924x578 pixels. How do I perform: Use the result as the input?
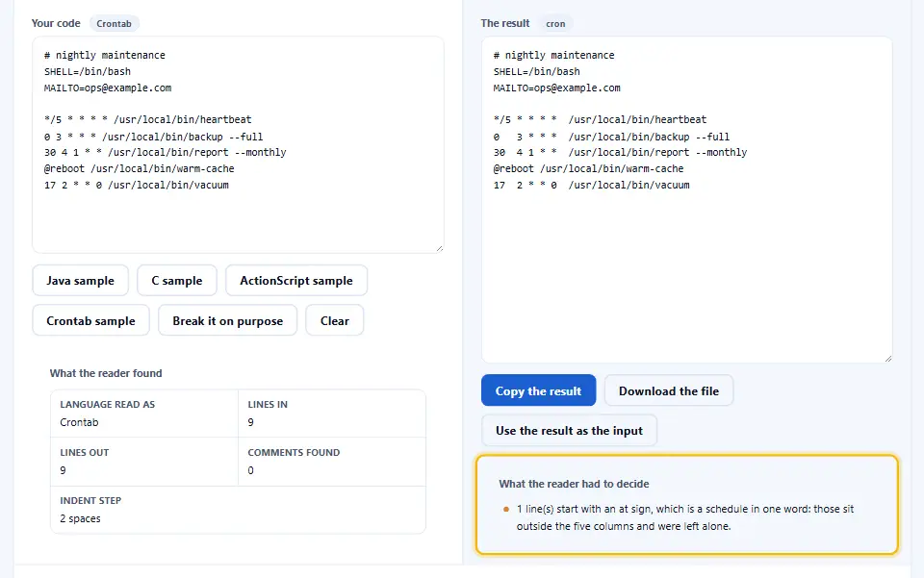click(x=569, y=430)
